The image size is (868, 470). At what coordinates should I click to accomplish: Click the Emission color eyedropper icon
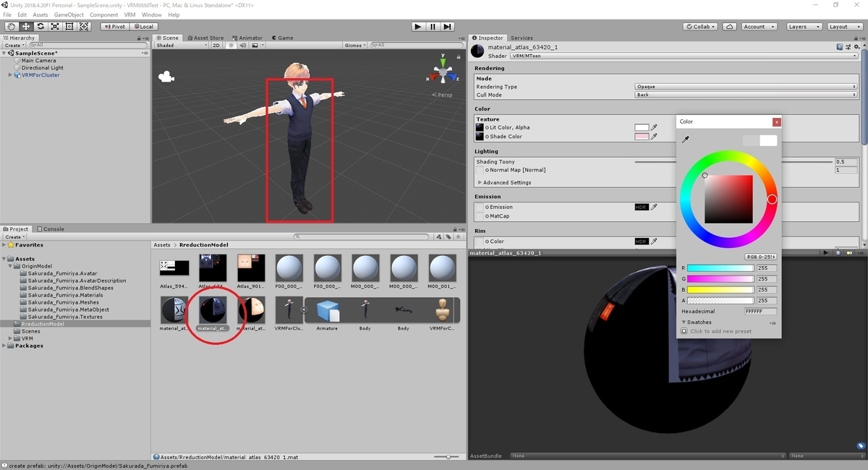[x=655, y=207]
